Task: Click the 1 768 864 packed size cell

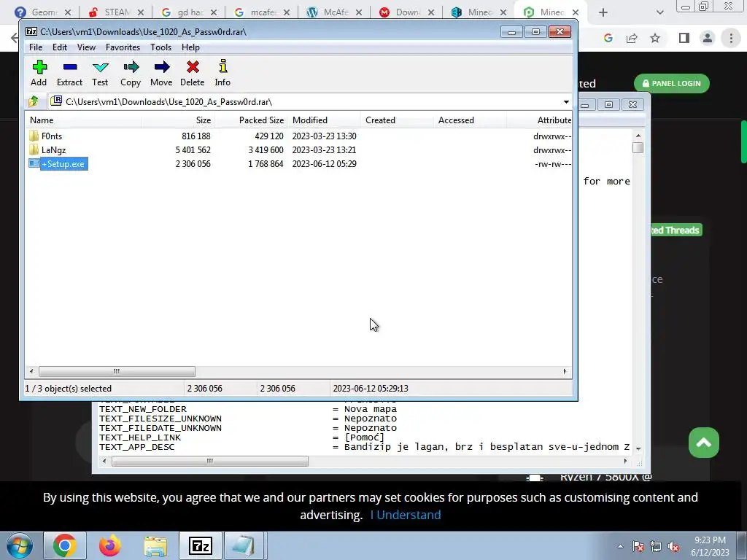Action: [266, 164]
